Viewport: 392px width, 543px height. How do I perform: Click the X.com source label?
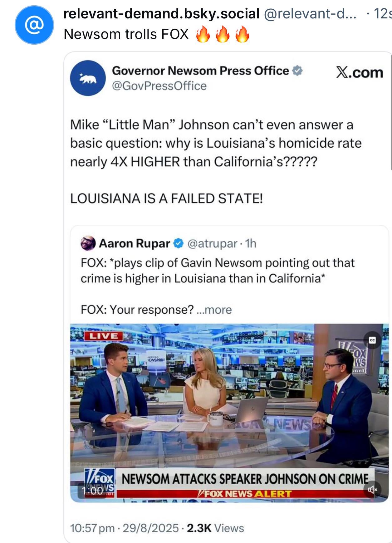tap(360, 72)
